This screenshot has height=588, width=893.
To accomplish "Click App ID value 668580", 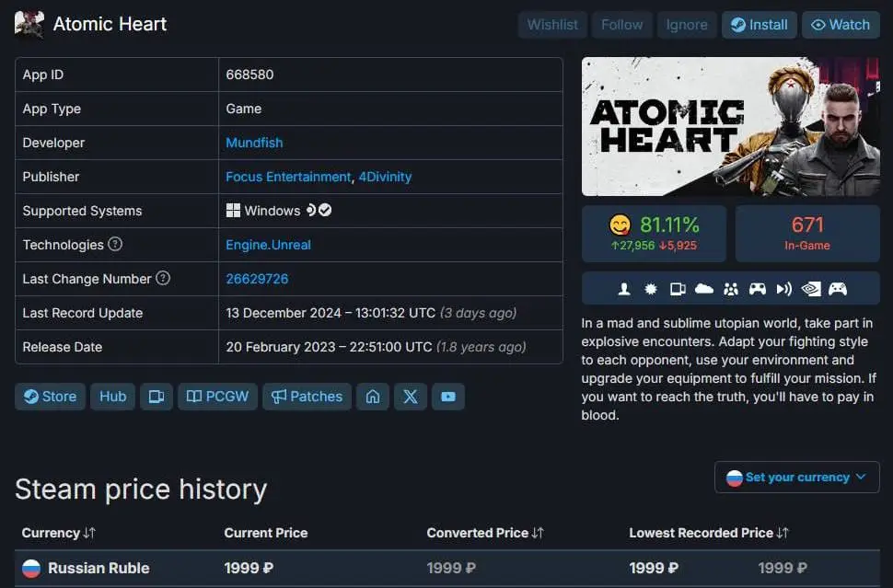I will pos(249,75).
